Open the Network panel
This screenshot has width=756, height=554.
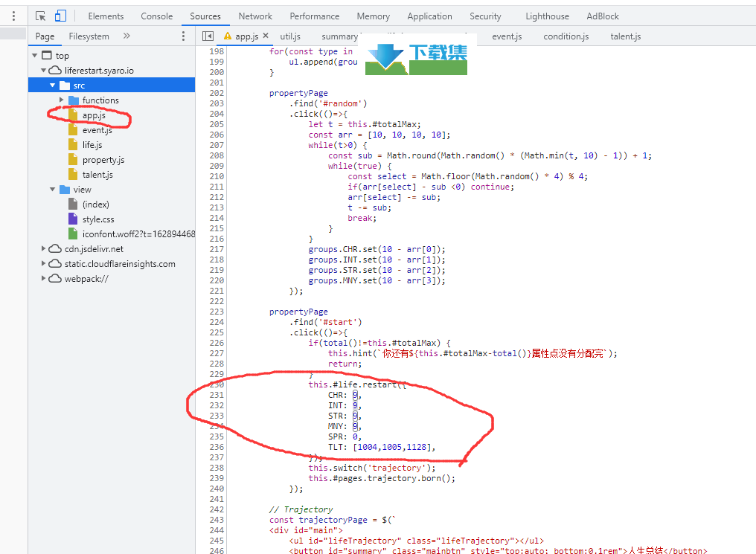[x=255, y=16]
